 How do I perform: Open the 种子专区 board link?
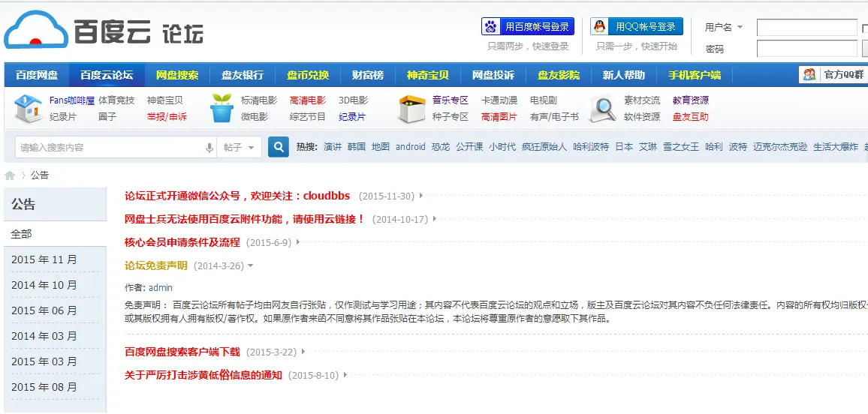[450, 117]
